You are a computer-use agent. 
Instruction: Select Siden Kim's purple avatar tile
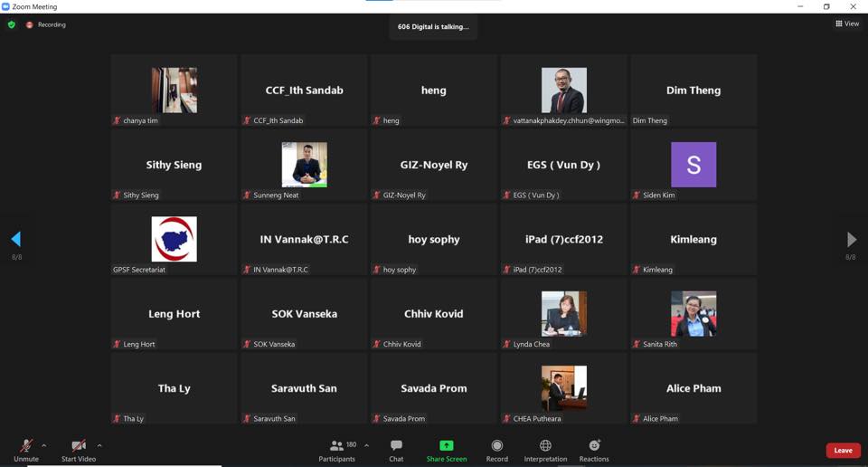point(693,165)
